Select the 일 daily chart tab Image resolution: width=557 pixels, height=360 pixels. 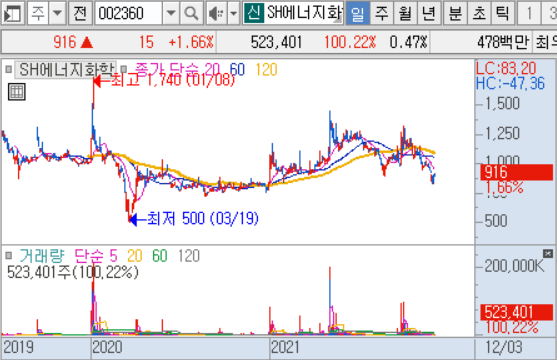click(x=357, y=14)
